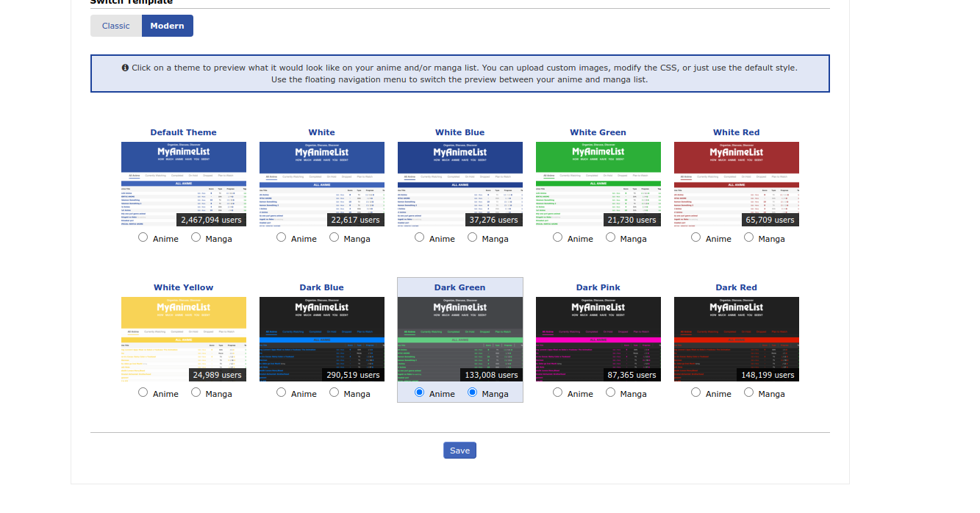980x513 pixels.
Task: Preview the White Red theme thumbnail
Action: (737, 184)
